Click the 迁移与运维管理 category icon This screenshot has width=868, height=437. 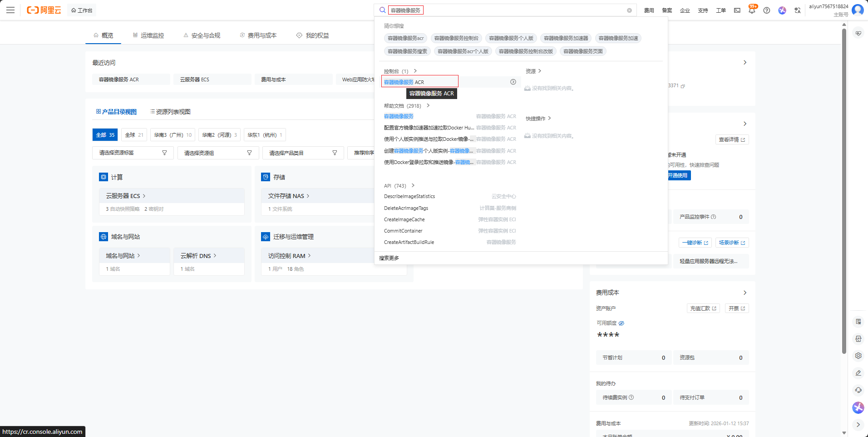coord(266,237)
